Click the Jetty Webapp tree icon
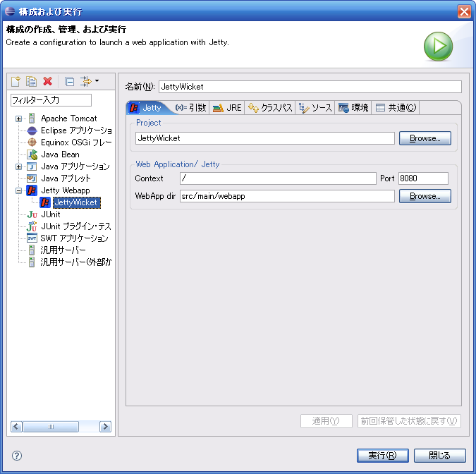 (32, 190)
